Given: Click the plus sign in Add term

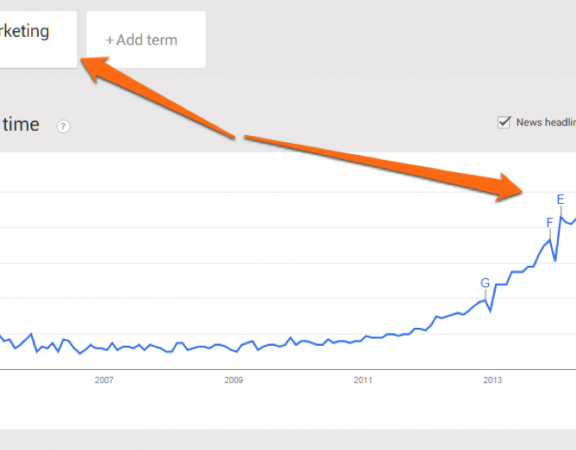Looking at the screenshot, I should click(x=109, y=40).
